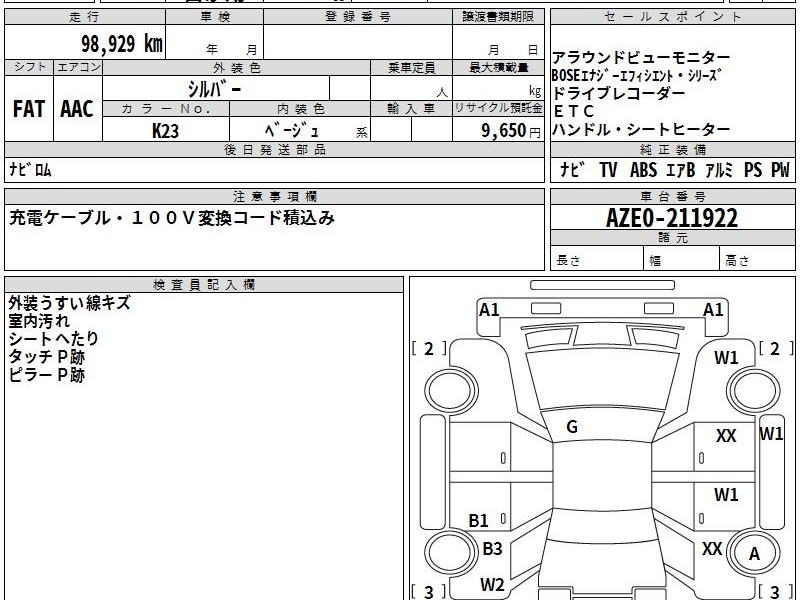Click the ベージュ interior color value
Viewport: 800px width, 600px height.
[292, 131]
